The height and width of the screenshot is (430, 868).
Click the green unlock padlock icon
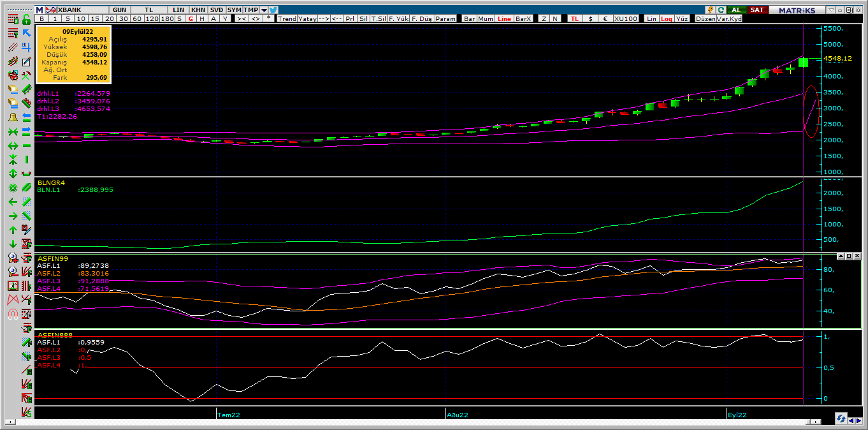pyautogui.click(x=27, y=20)
